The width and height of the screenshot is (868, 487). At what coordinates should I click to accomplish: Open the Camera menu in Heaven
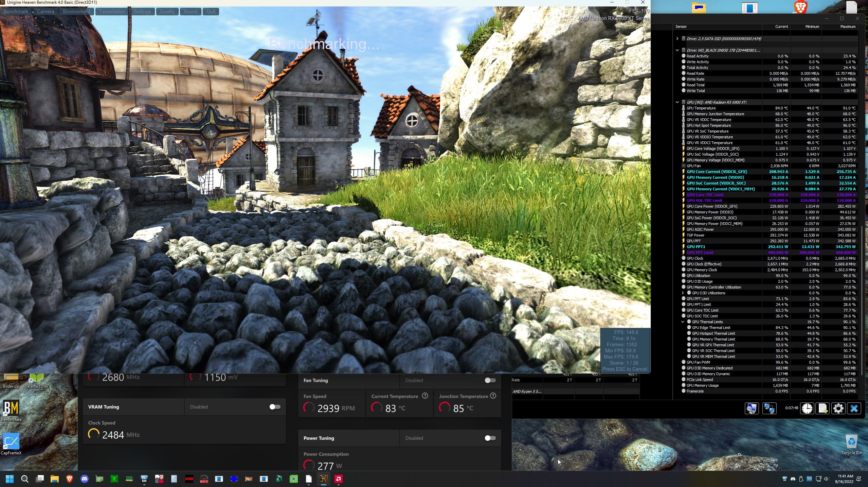tap(46, 12)
